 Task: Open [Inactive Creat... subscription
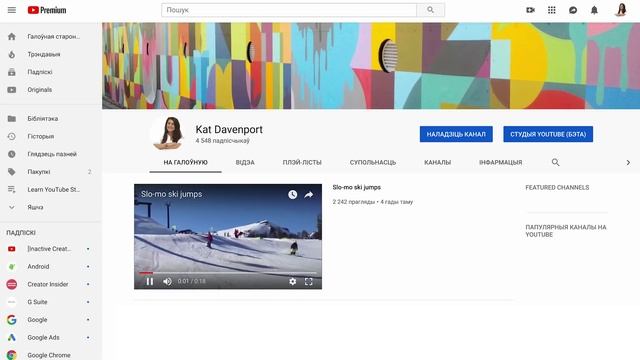(x=49, y=249)
